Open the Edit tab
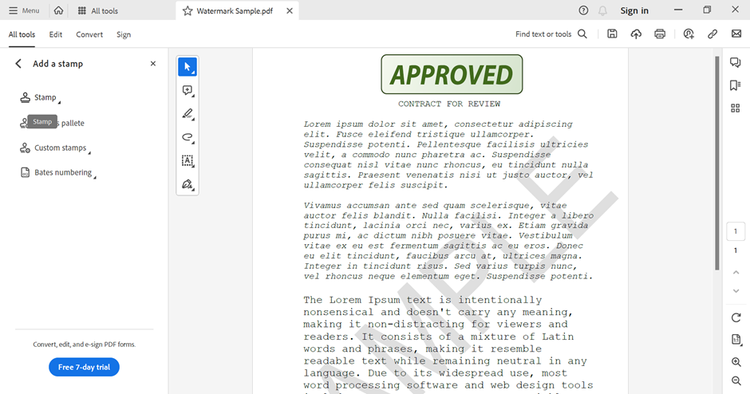750x394 pixels. click(x=55, y=34)
